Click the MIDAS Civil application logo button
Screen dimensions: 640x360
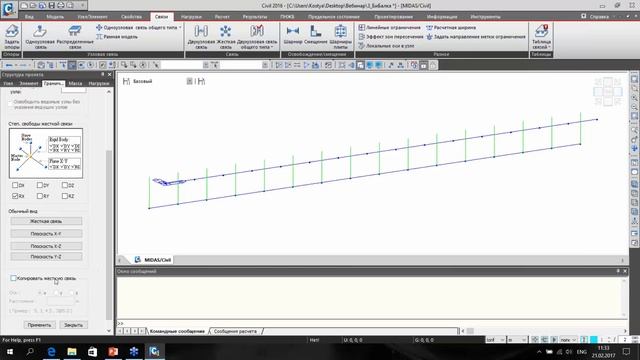coord(9,9)
